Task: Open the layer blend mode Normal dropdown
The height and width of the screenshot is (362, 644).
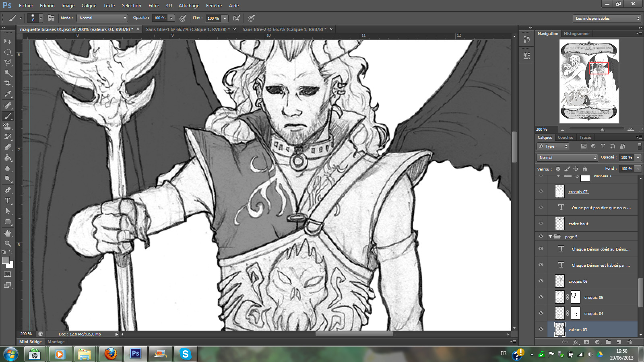Action: [x=567, y=158]
